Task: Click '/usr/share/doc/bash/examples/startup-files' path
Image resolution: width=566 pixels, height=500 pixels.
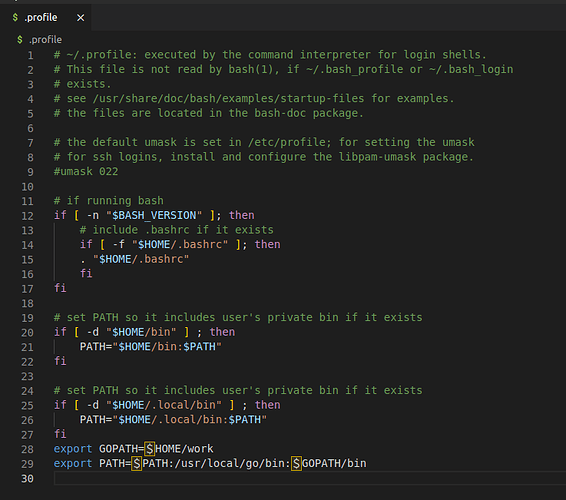Action: 228,99
